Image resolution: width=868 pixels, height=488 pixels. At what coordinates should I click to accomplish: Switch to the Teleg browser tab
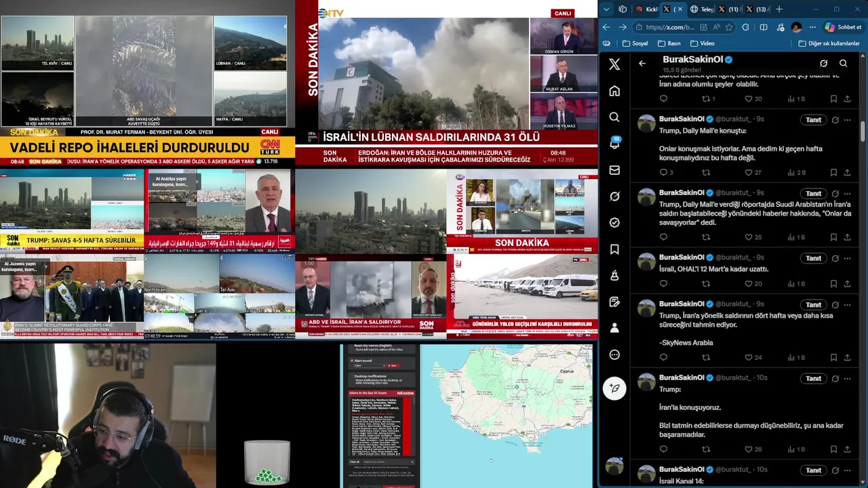(x=701, y=9)
